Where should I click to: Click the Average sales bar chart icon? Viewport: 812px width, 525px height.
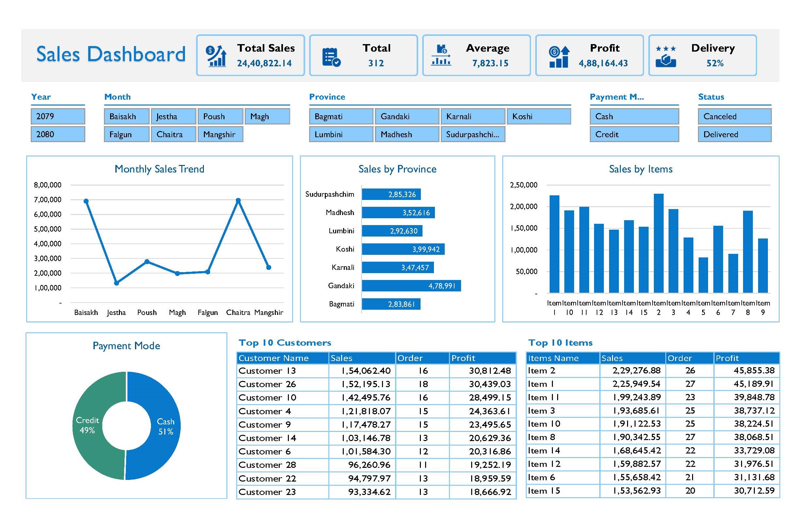(441, 55)
